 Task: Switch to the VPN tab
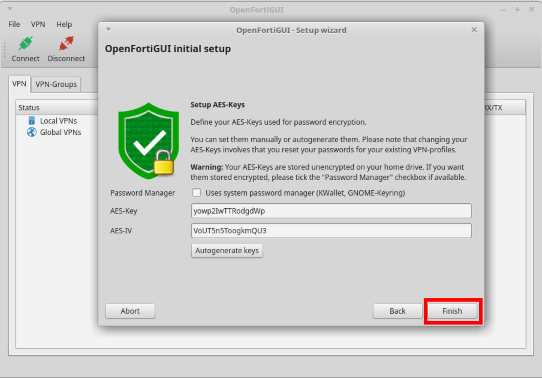tap(19, 84)
